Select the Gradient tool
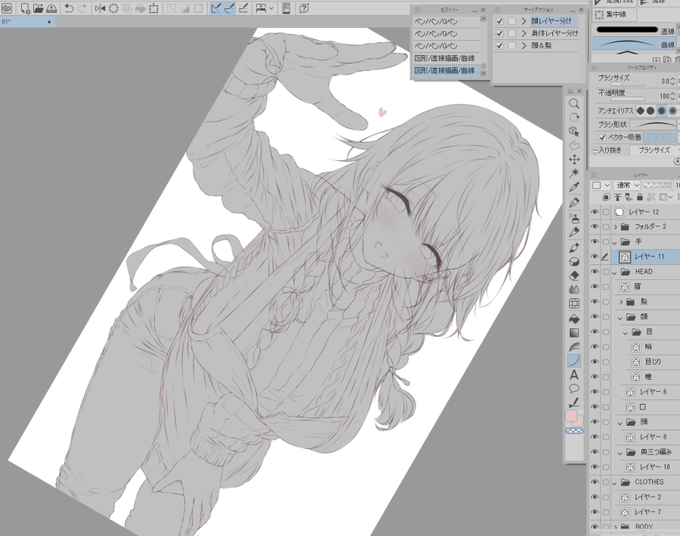 tap(574, 333)
